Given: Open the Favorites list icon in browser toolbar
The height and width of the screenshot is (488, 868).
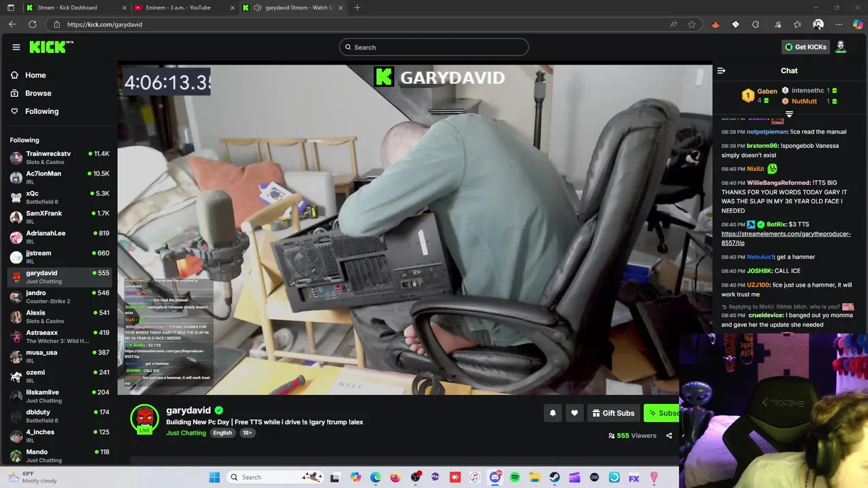Looking at the screenshot, I should [x=797, y=24].
